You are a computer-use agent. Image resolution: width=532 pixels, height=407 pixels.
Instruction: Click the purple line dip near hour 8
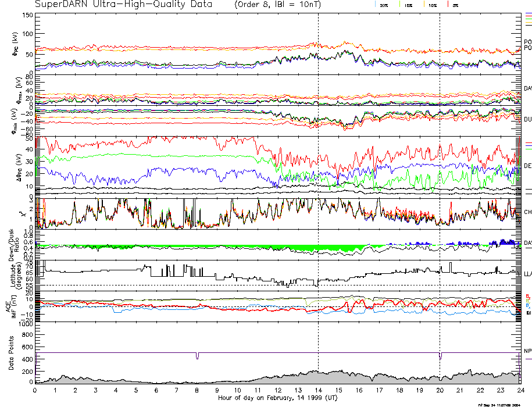point(197,356)
